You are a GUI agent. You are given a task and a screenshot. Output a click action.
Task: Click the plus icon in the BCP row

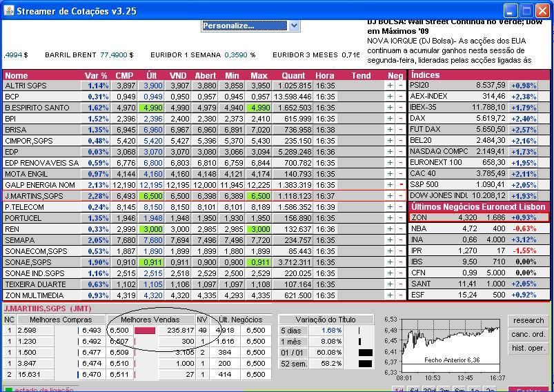[390, 97]
